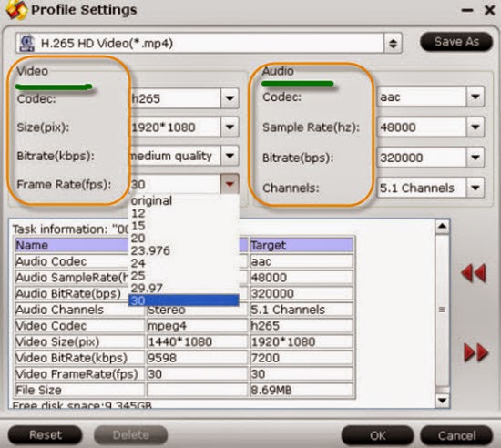Click the task information scrollbar thumb

[442, 310]
